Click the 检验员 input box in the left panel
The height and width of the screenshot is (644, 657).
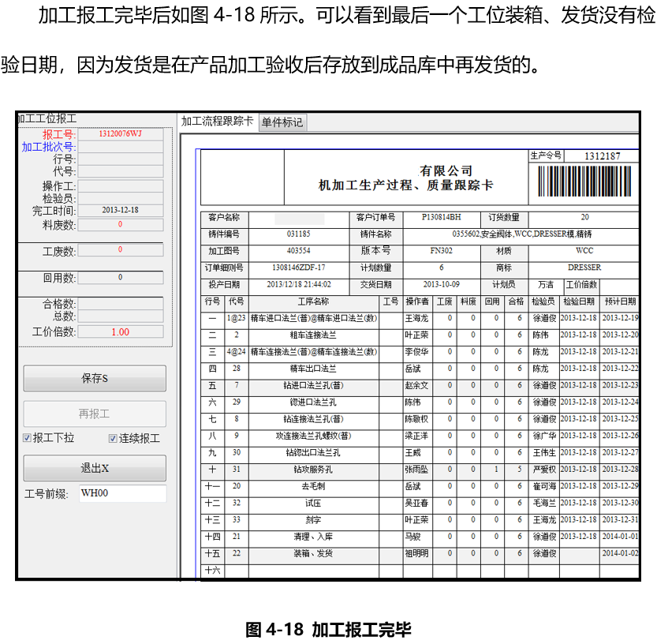coord(120,198)
